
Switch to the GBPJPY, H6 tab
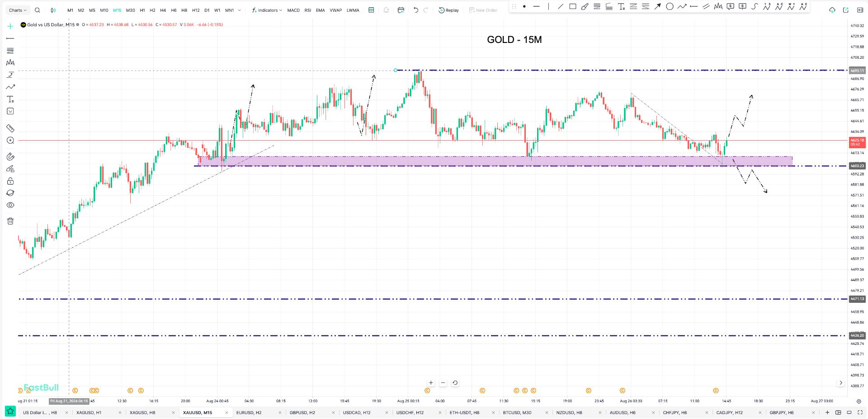click(x=782, y=412)
